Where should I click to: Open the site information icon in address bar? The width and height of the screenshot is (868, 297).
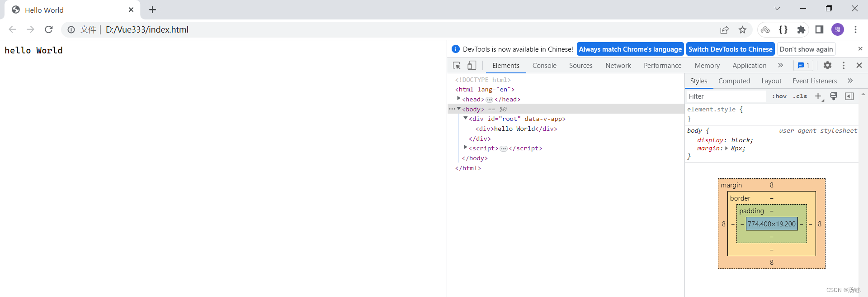pos(71,29)
